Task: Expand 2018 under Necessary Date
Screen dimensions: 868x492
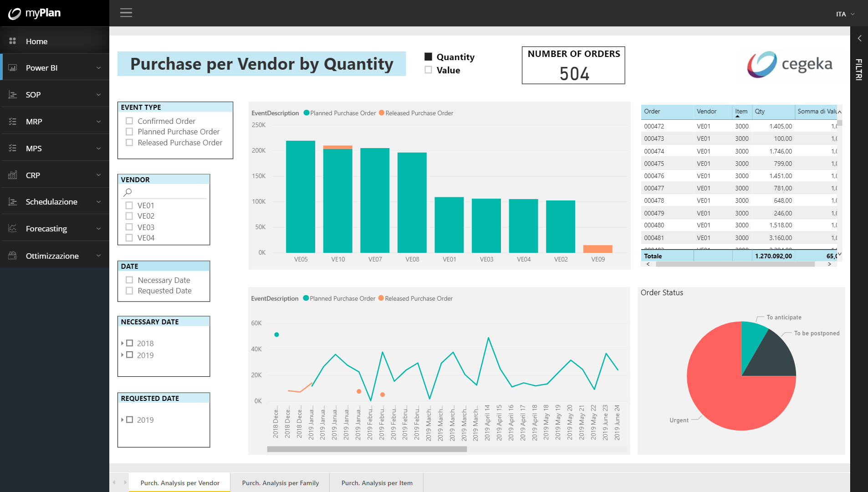Action: (x=123, y=343)
